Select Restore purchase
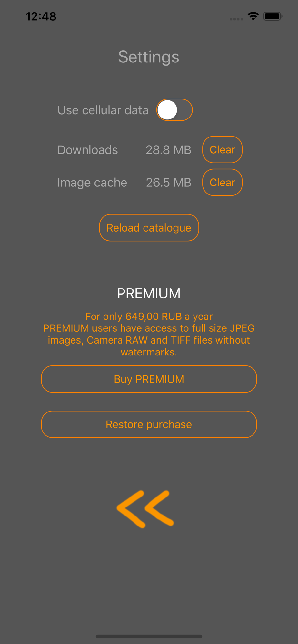The image size is (298, 644). point(149,424)
